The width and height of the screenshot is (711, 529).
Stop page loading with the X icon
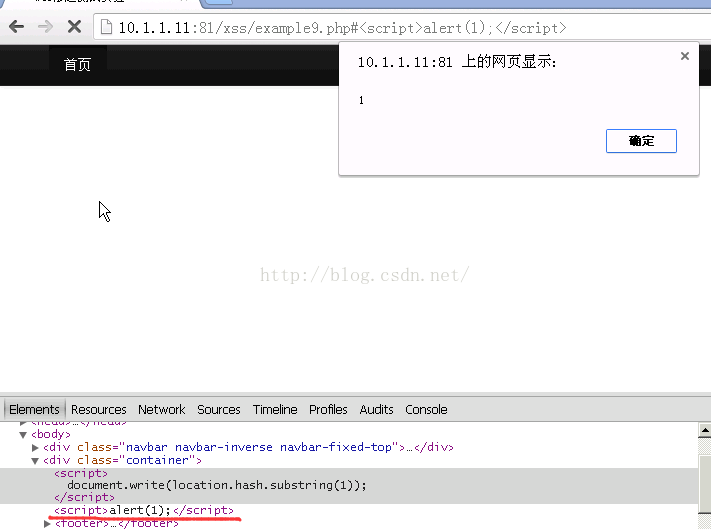point(74,27)
